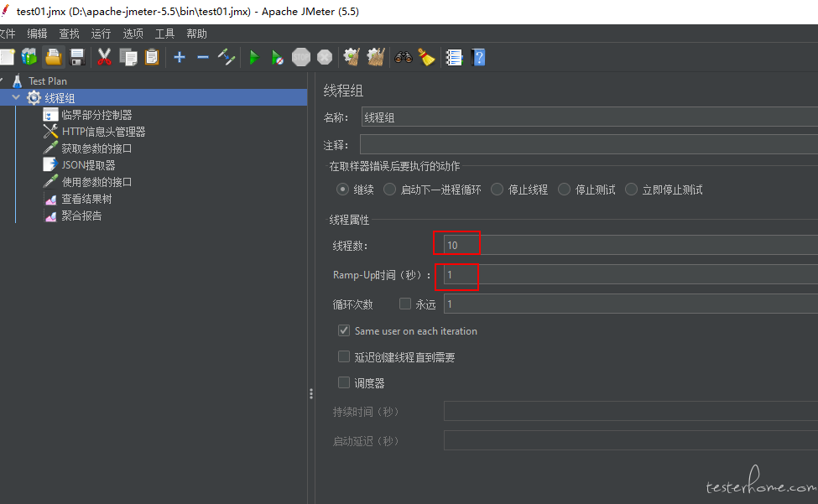Click the 持续时间 input field
Viewport: 818px width, 504px height.
pyautogui.click(x=631, y=411)
